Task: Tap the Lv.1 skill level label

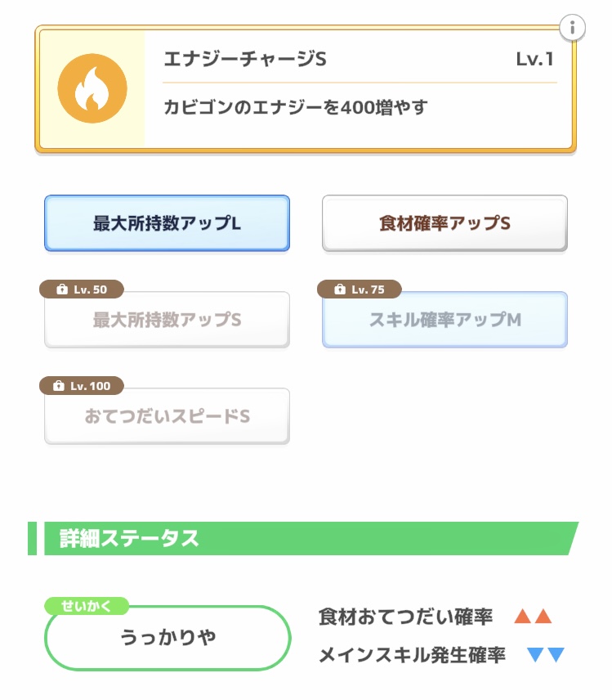Action: (x=535, y=60)
